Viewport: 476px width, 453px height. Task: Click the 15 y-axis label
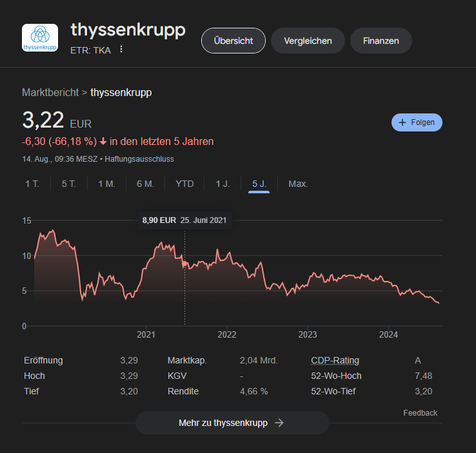[x=26, y=220]
